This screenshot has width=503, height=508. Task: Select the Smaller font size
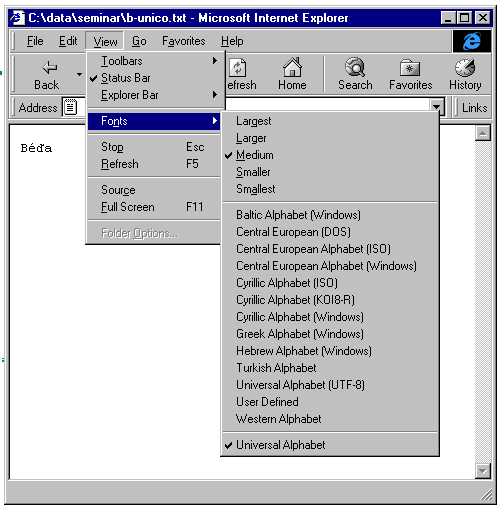pyautogui.click(x=330, y=172)
